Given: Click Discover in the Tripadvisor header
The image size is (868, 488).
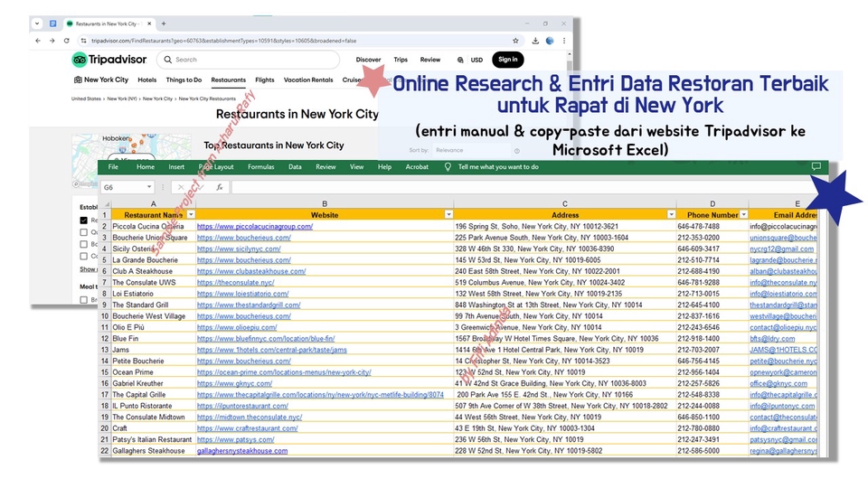Looking at the screenshot, I should (368, 60).
